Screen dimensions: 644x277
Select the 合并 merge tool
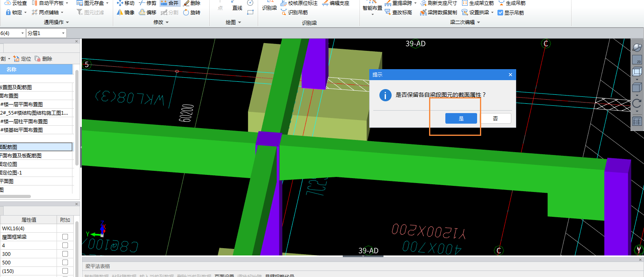point(170,3)
